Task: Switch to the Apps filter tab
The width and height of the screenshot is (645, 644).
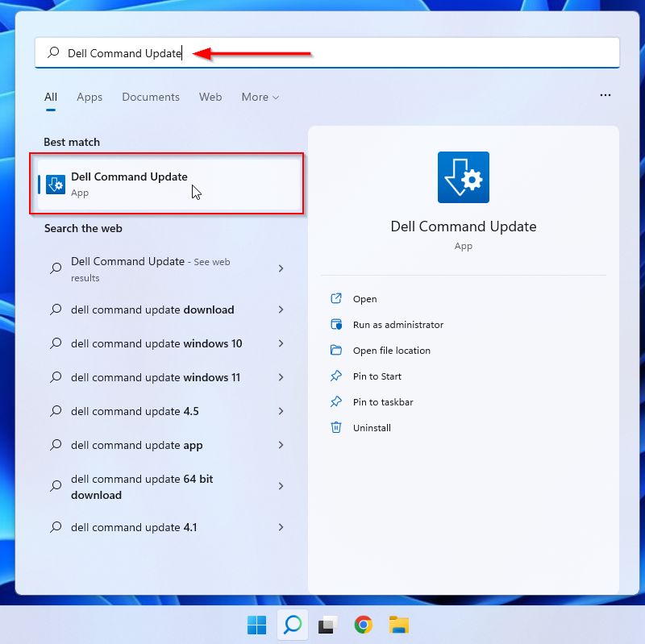Action: (x=89, y=97)
